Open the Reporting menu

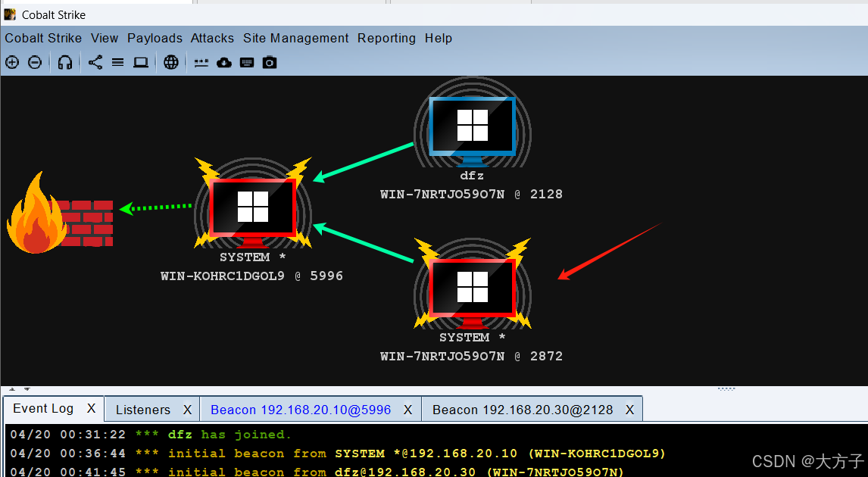386,38
